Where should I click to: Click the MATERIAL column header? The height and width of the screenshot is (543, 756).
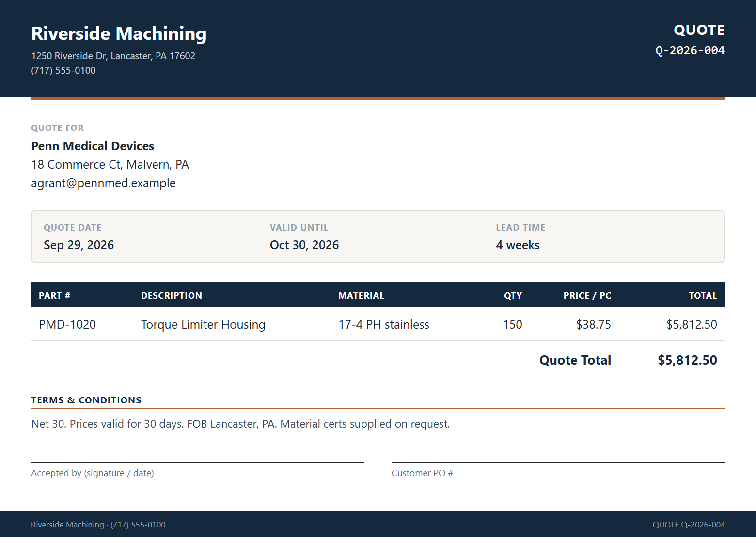361,296
